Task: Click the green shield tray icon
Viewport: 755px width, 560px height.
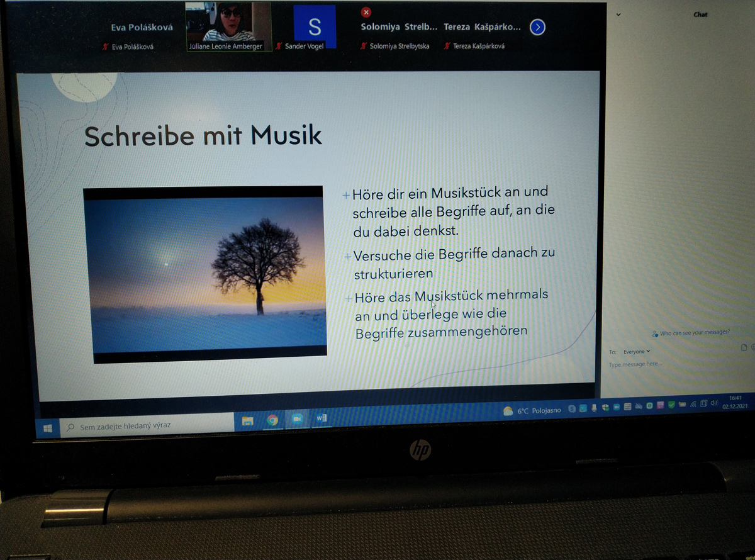Action: coord(671,405)
